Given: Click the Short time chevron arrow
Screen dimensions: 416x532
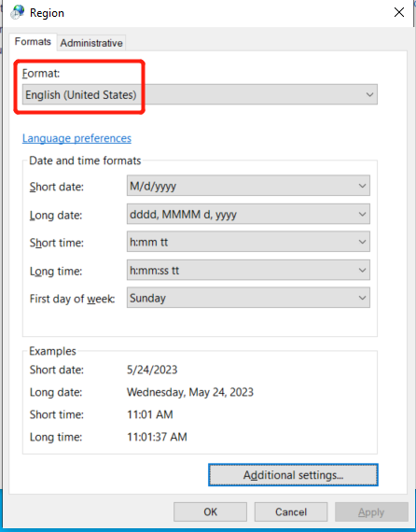Looking at the screenshot, I should (x=362, y=242).
